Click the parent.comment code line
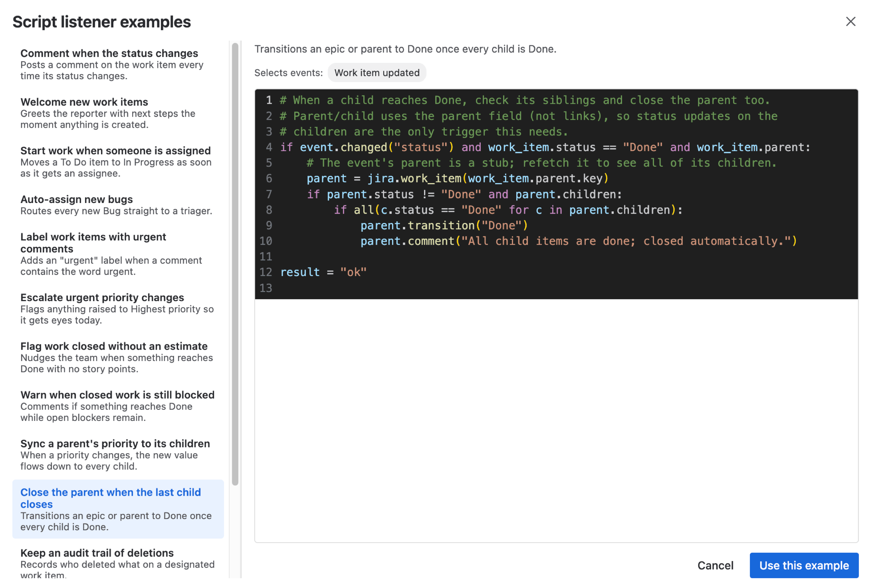The image size is (872, 588). point(578,241)
